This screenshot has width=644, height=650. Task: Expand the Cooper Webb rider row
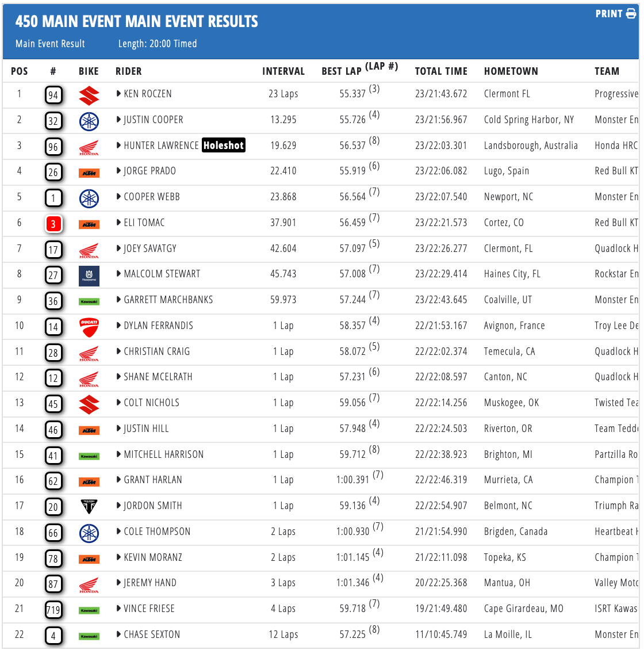pyautogui.click(x=119, y=197)
